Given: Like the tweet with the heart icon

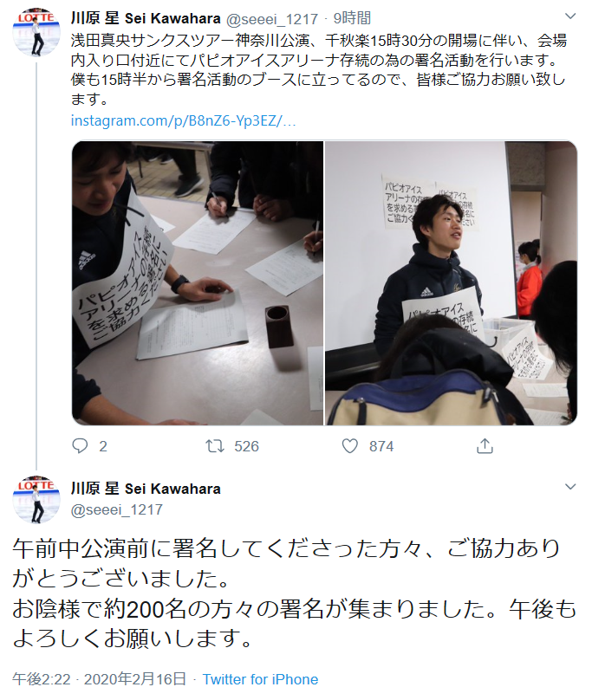Looking at the screenshot, I should [350, 446].
